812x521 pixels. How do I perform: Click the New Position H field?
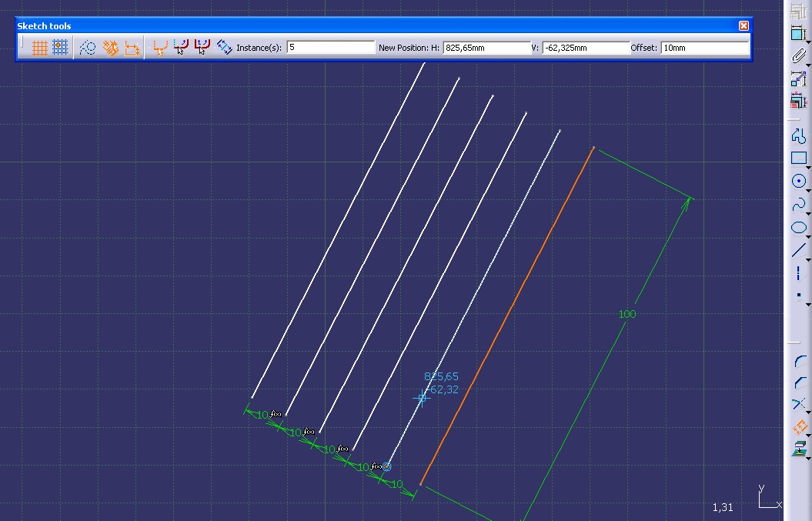[x=486, y=48]
